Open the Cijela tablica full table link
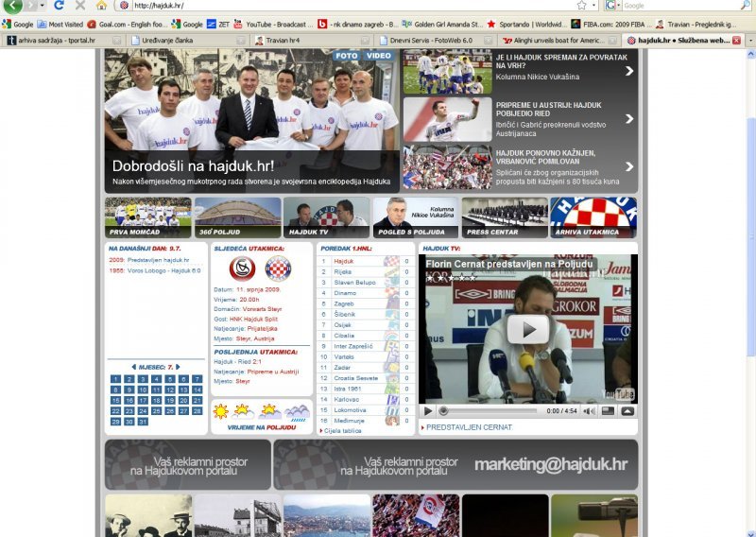Screen dimensions: 756x537 pos(342,431)
